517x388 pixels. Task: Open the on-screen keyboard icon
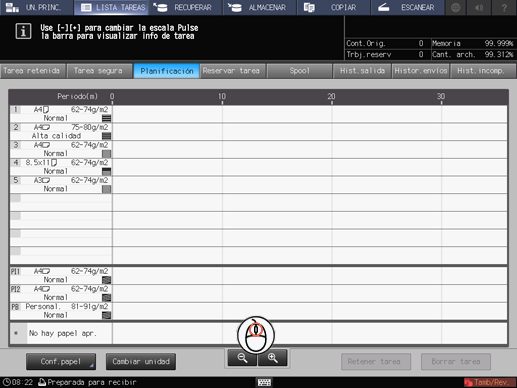[264, 382]
